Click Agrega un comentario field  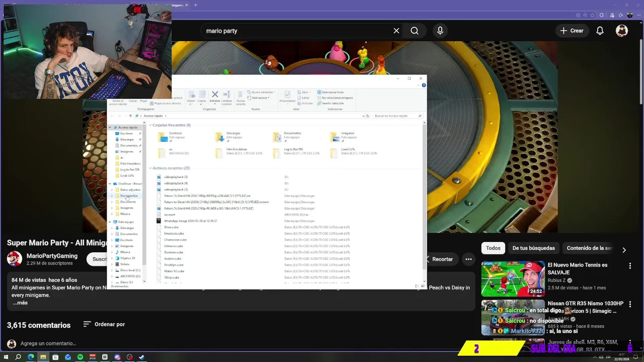click(48, 343)
